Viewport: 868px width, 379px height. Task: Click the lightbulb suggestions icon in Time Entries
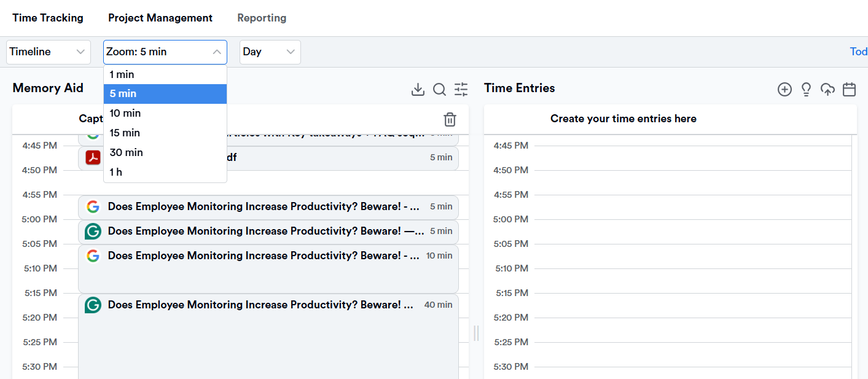(x=806, y=89)
